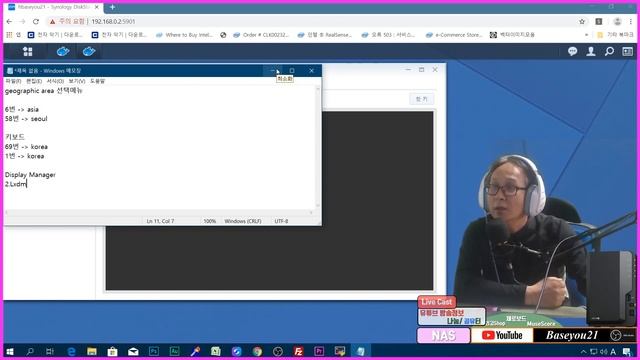Minimize the DSM window behind Notepad
The width and height of the screenshot is (640, 360).
click(408, 70)
